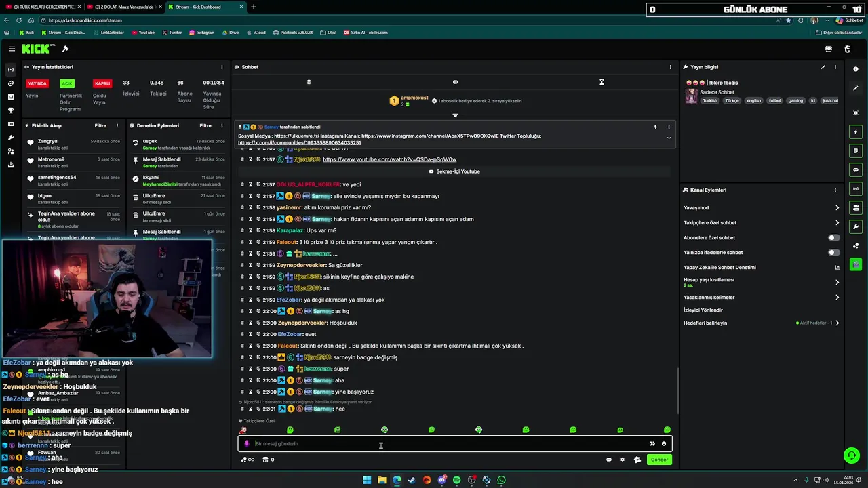The height and width of the screenshot is (488, 868).
Task: Click the speech bubble icon above chat
Action: pyautogui.click(x=455, y=82)
